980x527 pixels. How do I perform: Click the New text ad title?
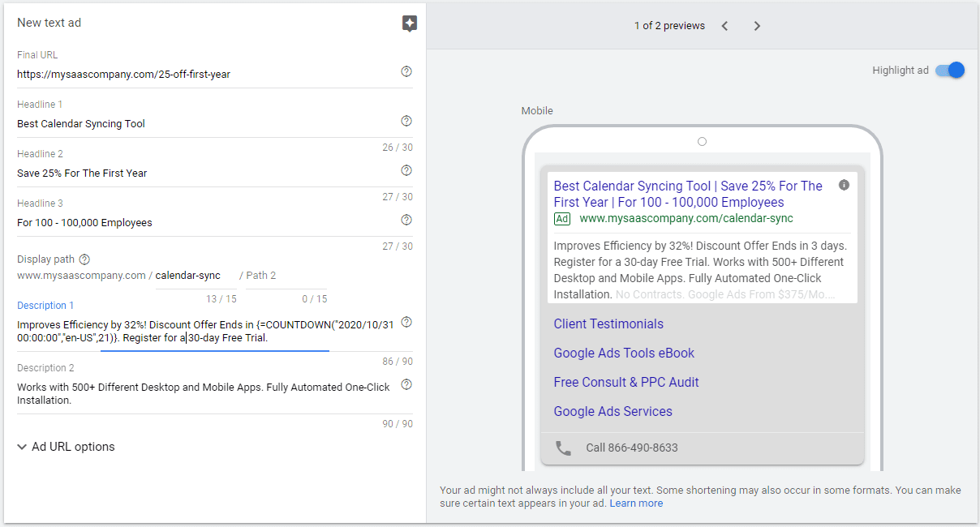pyautogui.click(x=49, y=23)
